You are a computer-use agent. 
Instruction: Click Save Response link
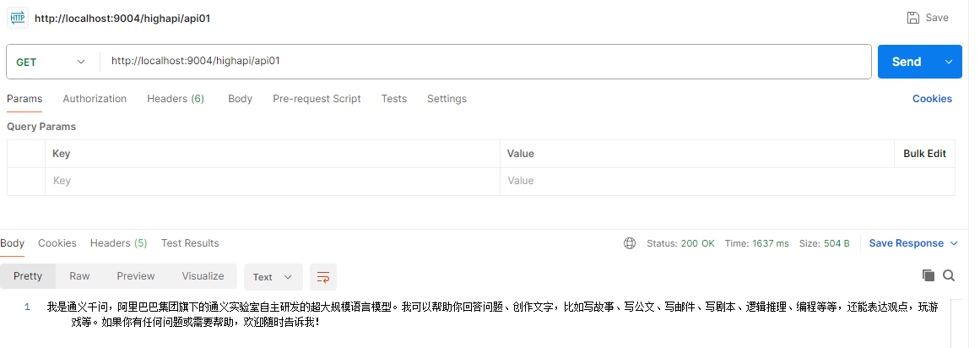tap(907, 243)
